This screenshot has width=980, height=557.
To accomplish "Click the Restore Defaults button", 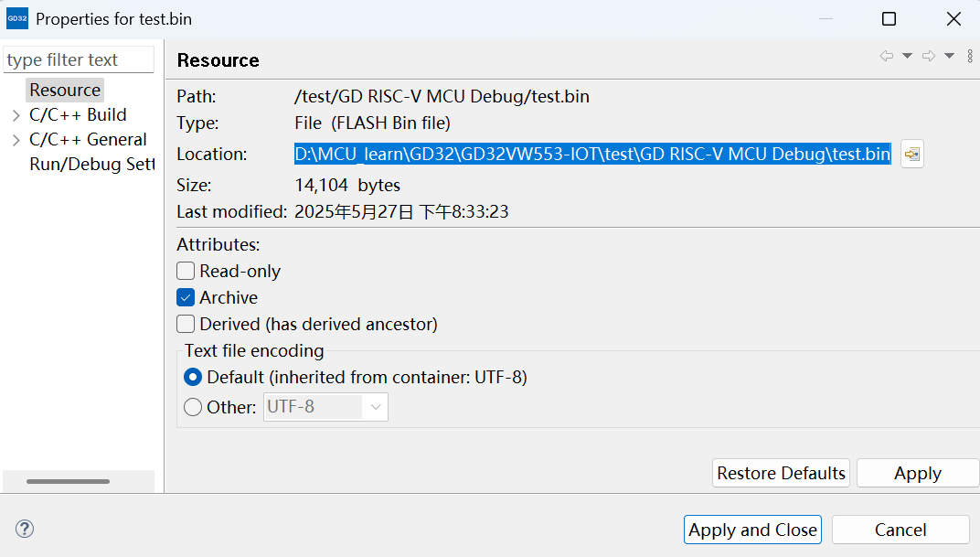I will tap(781, 473).
